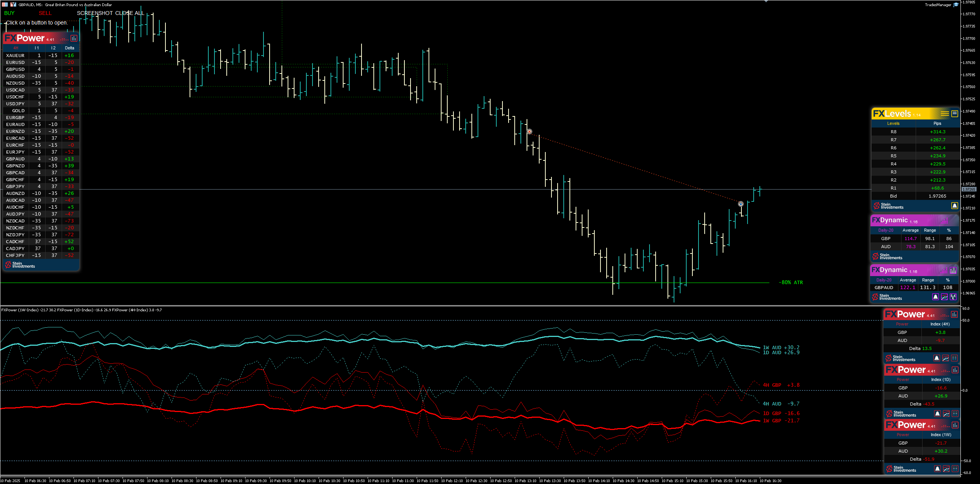Click the FXLevels bell alert icon
The image size is (980, 484).
tap(954, 206)
